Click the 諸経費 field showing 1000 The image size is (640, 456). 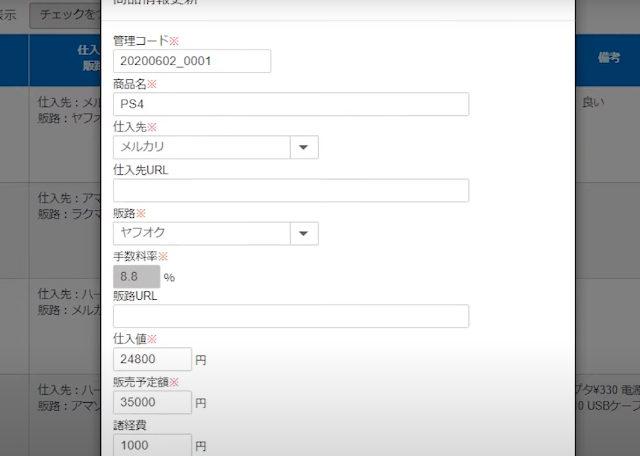tap(152, 445)
